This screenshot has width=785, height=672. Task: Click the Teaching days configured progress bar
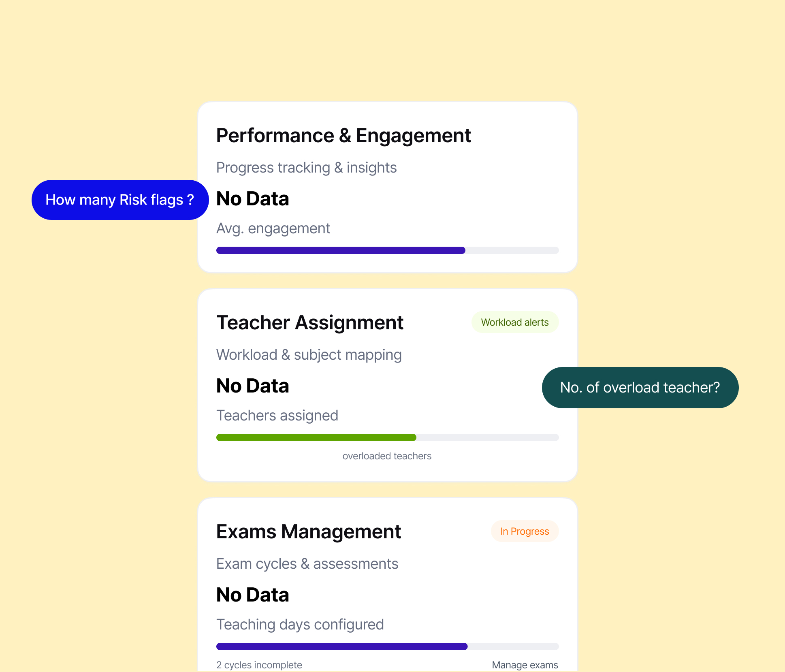387,646
